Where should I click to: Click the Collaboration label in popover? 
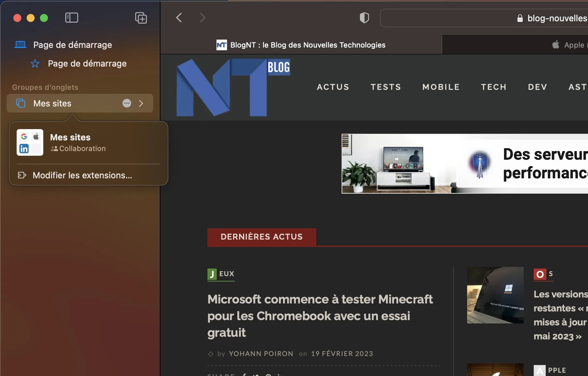pyautogui.click(x=82, y=148)
